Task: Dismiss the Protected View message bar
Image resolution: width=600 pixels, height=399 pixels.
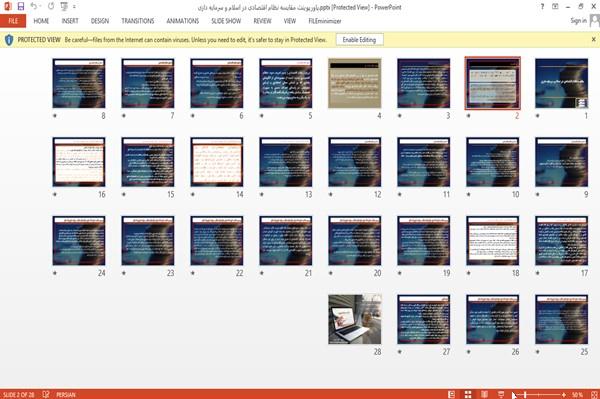Action: pos(593,39)
